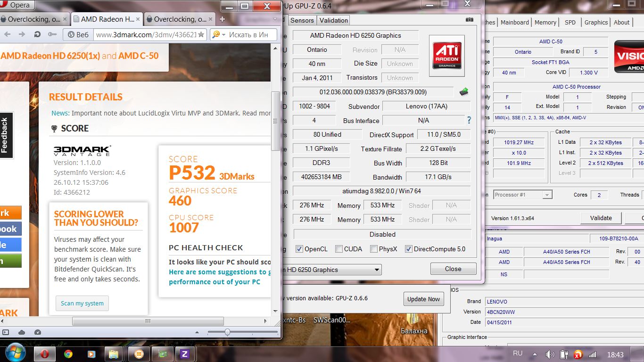Open Processor #1 selection dropdown in CPU-Z

click(522, 195)
